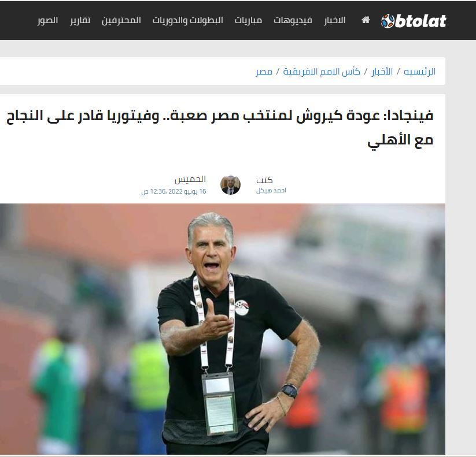This screenshot has width=476, height=457.
Task: Click the main article photo of coach
Action: [223, 329]
